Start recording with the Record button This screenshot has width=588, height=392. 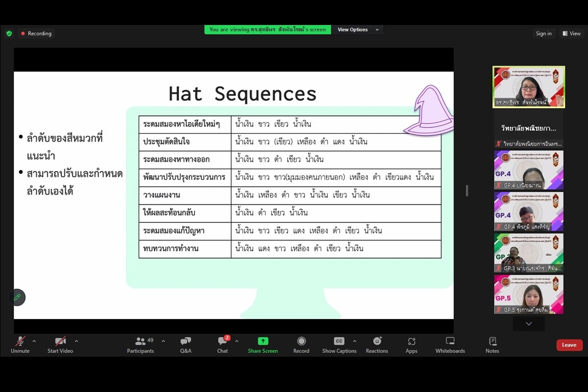(301, 341)
